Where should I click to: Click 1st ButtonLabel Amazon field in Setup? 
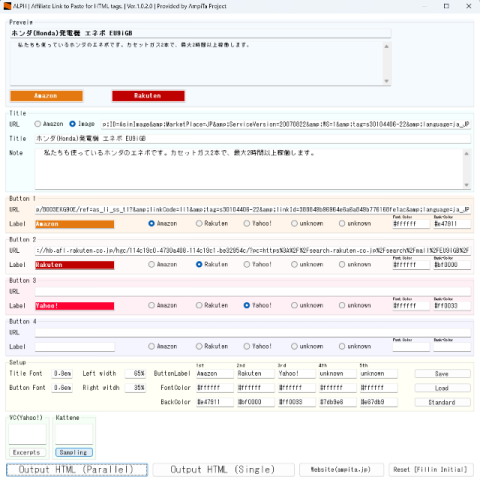tap(215, 374)
